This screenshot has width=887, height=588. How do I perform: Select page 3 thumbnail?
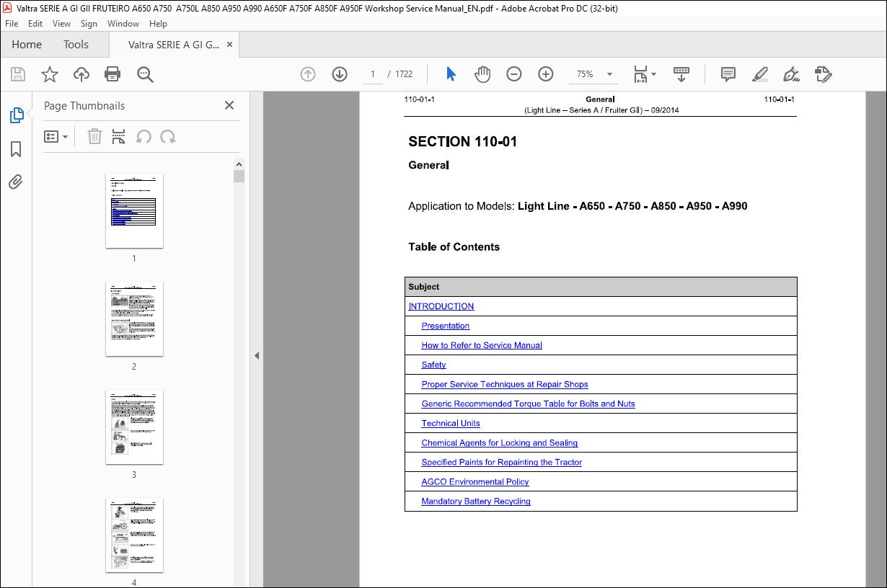click(134, 427)
